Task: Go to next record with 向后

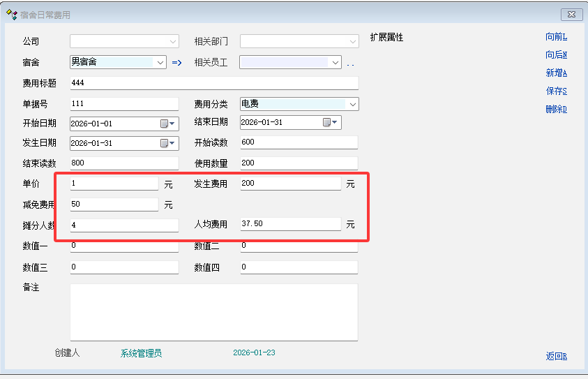Action: pyautogui.click(x=556, y=55)
